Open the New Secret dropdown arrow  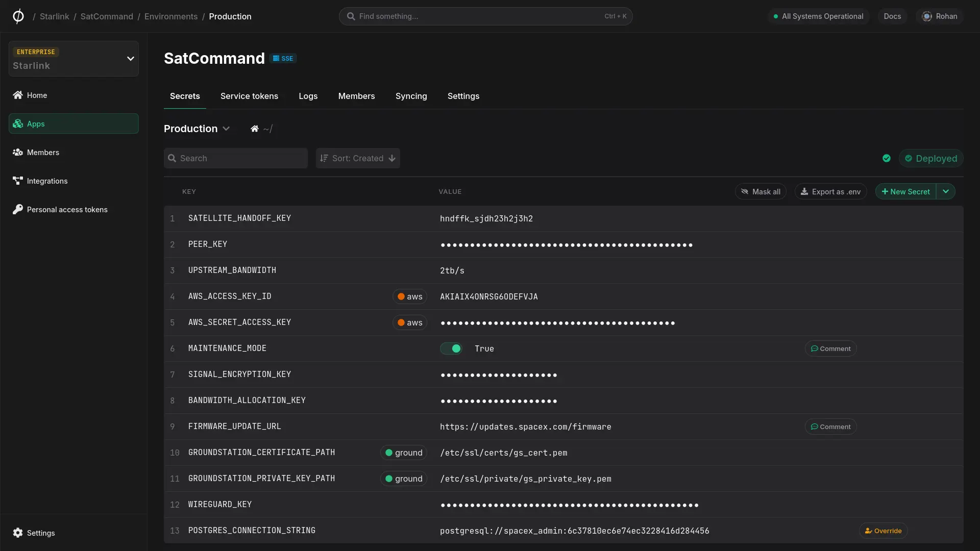(946, 192)
